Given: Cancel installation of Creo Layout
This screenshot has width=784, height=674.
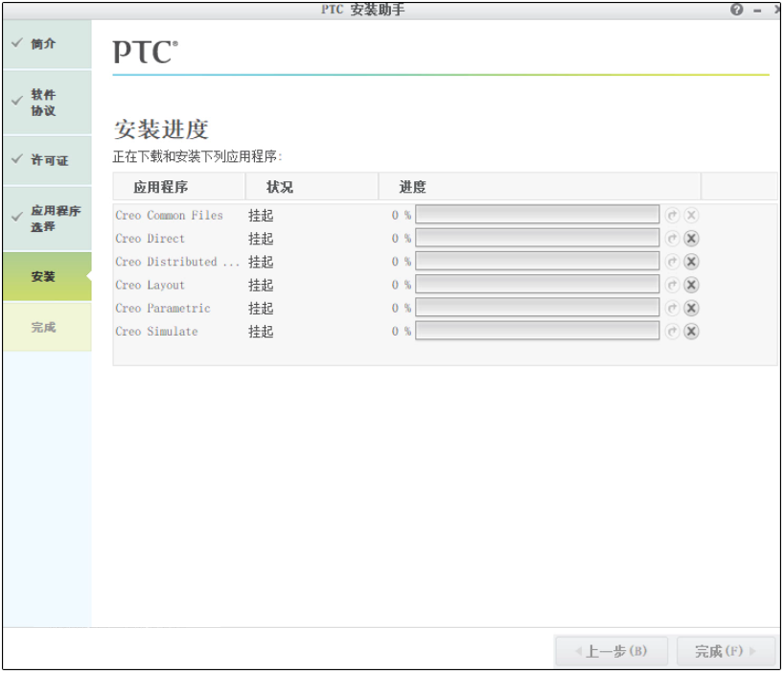Looking at the screenshot, I should [691, 285].
